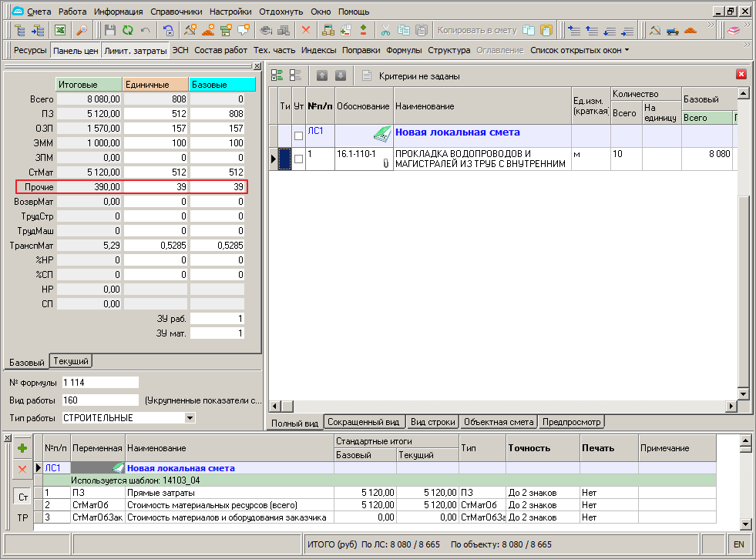
Task: Click the ЗУ раб. value field
Action: coord(217,319)
